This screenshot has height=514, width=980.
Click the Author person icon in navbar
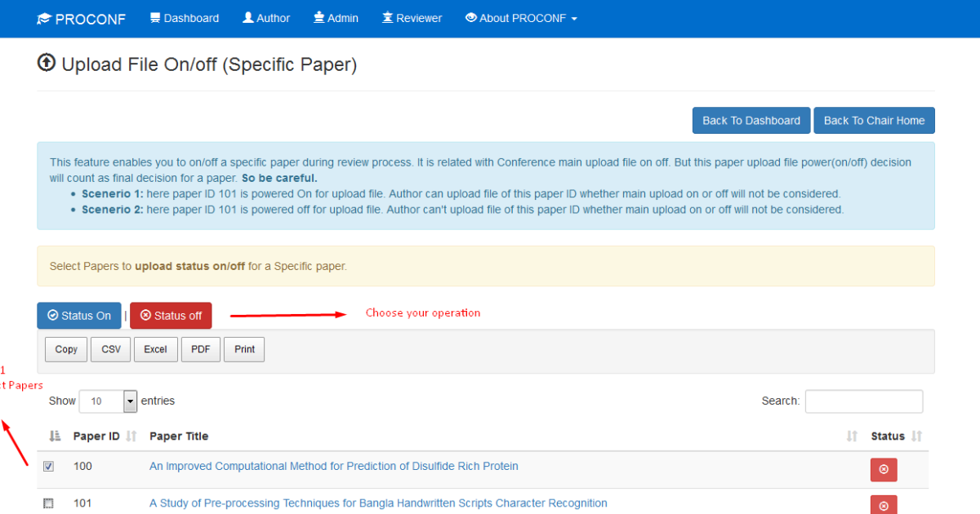[248, 18]
